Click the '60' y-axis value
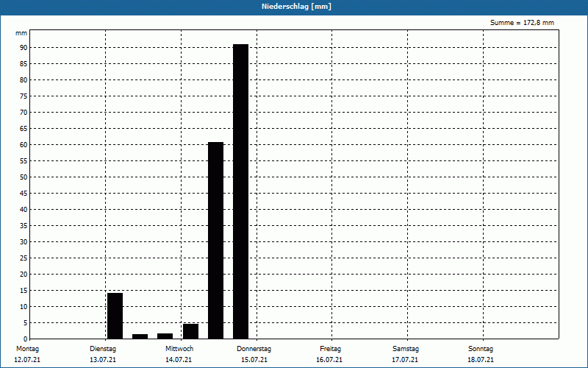588x368 pixels. click(24, 145)
